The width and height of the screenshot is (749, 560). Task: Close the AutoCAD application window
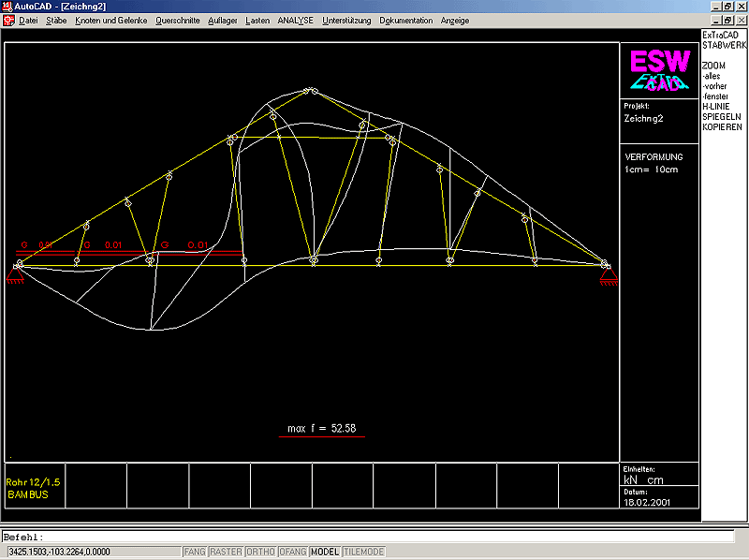point(742,7)
